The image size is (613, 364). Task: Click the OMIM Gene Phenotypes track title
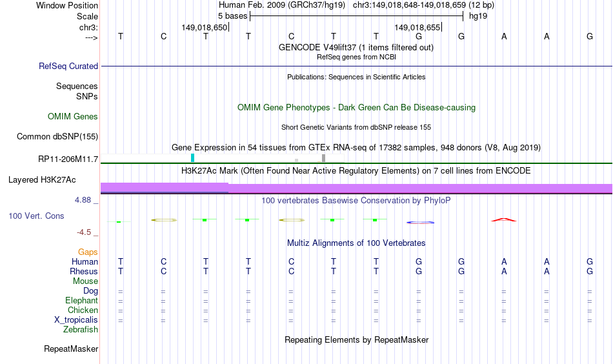tap(357, 108)
